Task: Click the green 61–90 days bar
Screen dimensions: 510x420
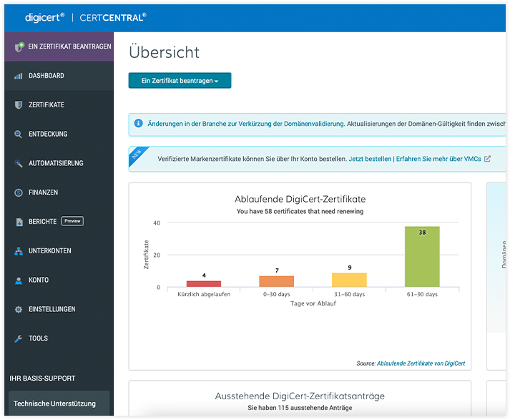Action: 422,257
